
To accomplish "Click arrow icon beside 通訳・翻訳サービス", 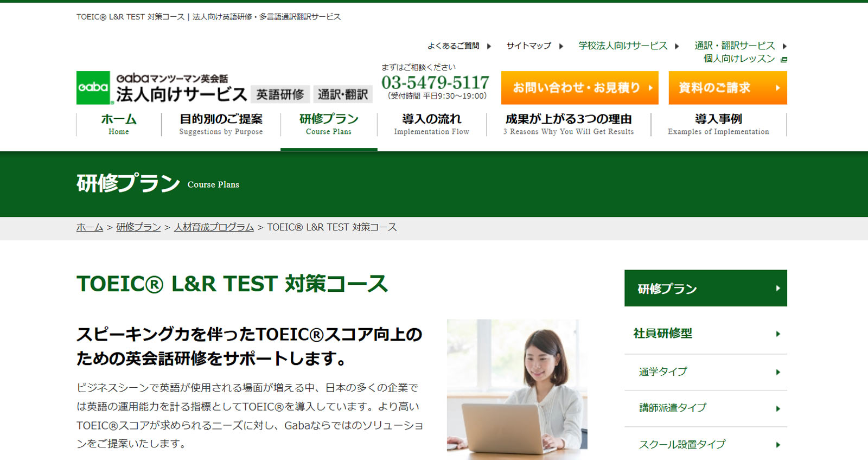I will [x=784, y=46].
